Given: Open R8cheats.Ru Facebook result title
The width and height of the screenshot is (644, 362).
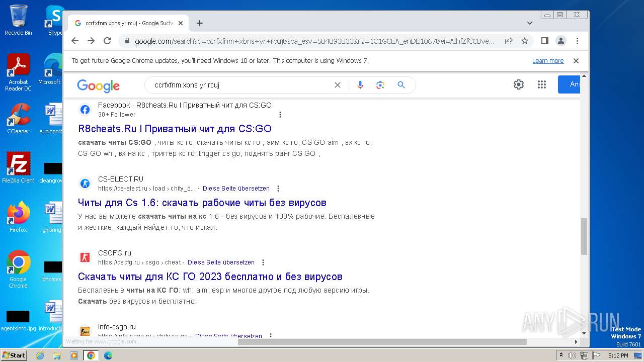Looking at the screenshot, I should [x=175, y=129].
